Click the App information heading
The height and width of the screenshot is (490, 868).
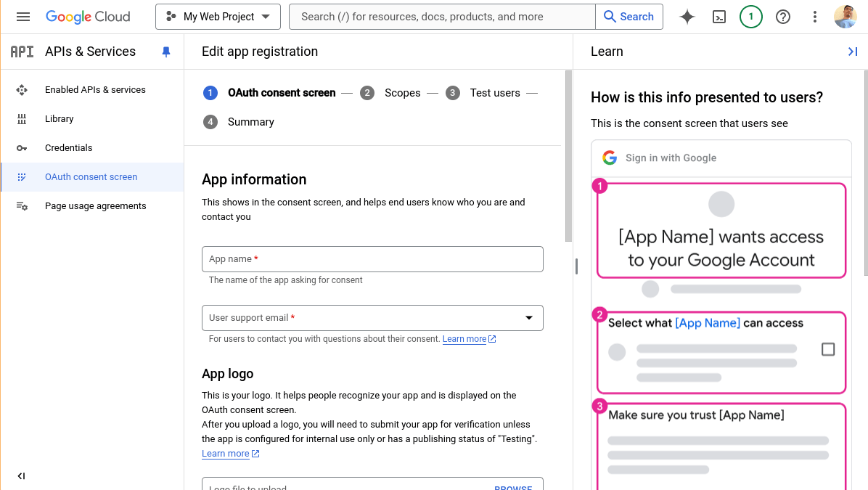[x=254, y=179]
